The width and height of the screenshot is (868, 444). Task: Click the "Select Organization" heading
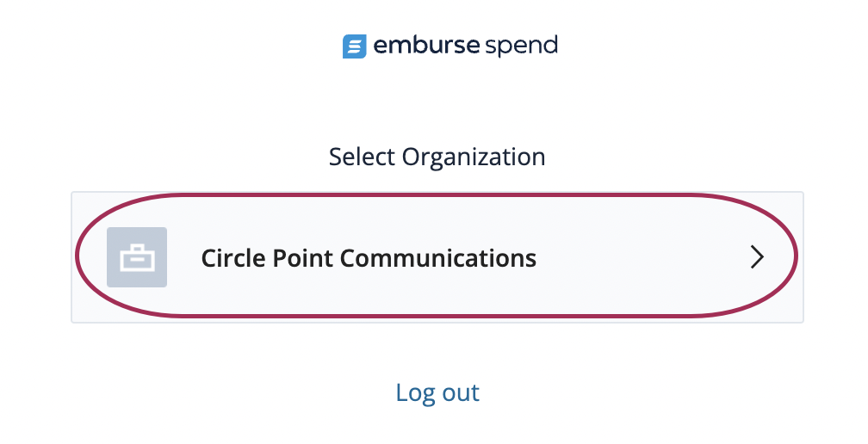click(x=437, y=157)
